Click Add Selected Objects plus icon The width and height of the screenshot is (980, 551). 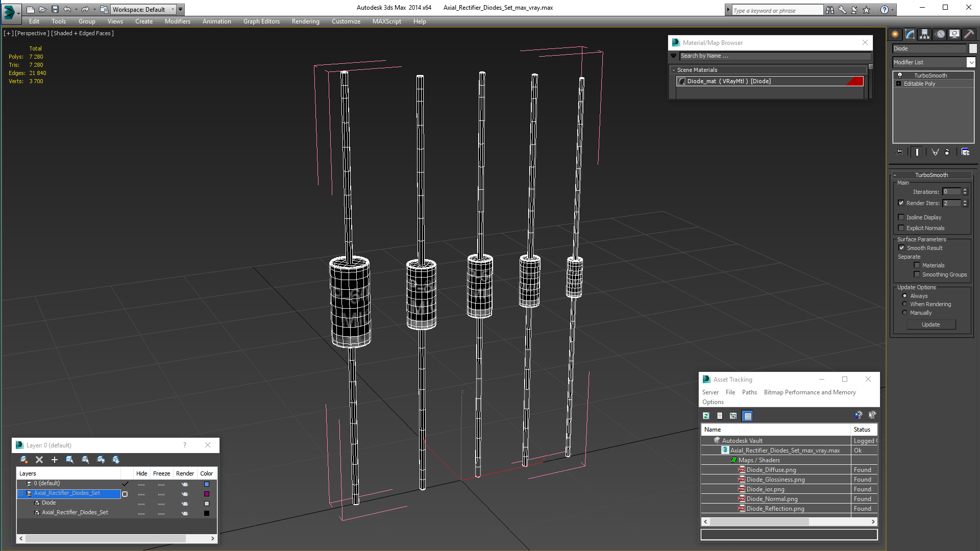pyautogui.click(x=55, y=460)
